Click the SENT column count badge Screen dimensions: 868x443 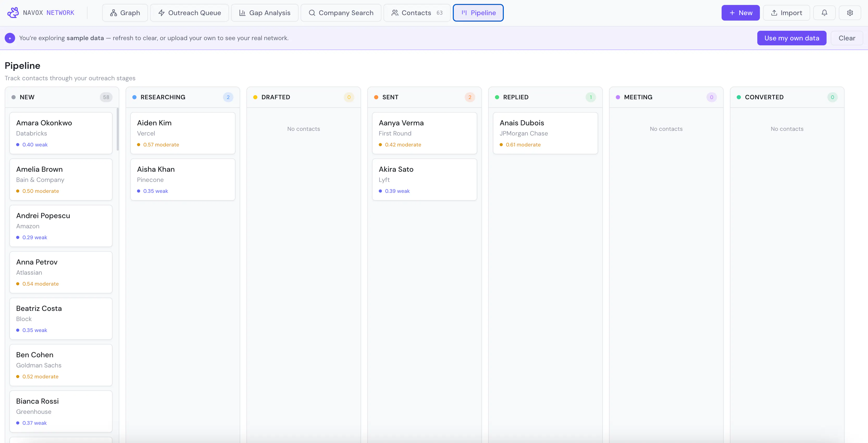470,97
